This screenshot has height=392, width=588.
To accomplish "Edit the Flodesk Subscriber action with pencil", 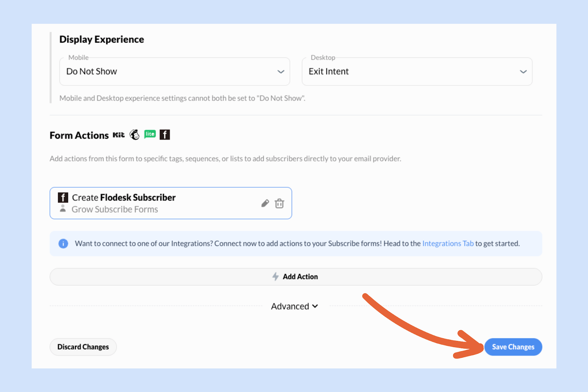I will pyautogui.click(x=265, y=203).
